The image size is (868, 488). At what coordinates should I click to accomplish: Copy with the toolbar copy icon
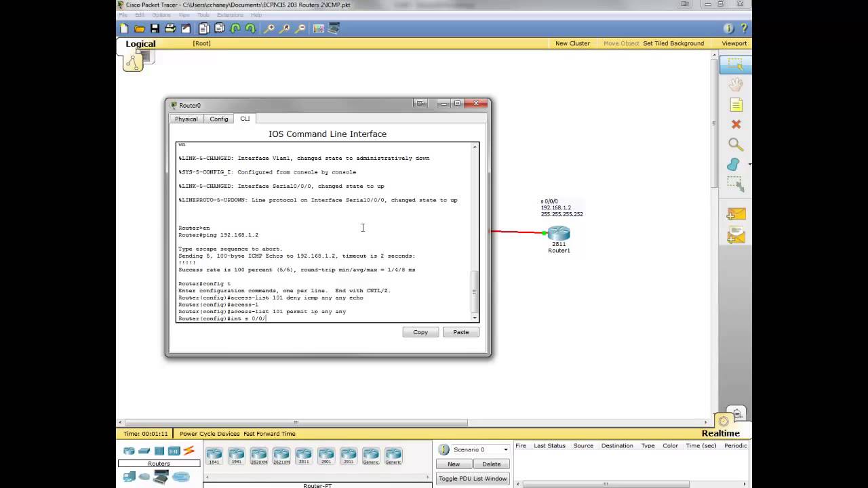(x=203, y=28)
